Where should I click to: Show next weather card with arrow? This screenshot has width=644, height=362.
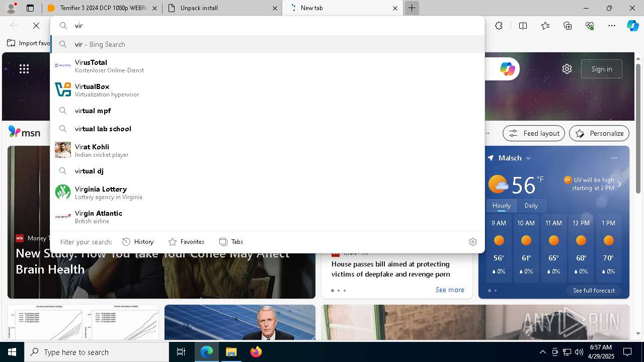point(619,184)
